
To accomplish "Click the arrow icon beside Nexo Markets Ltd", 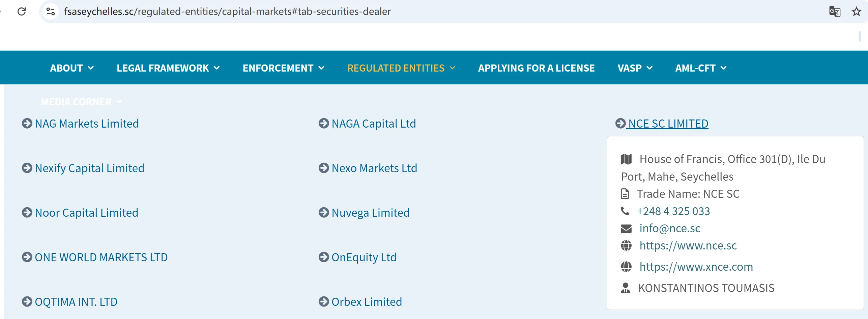I will [x=324, y=168].
